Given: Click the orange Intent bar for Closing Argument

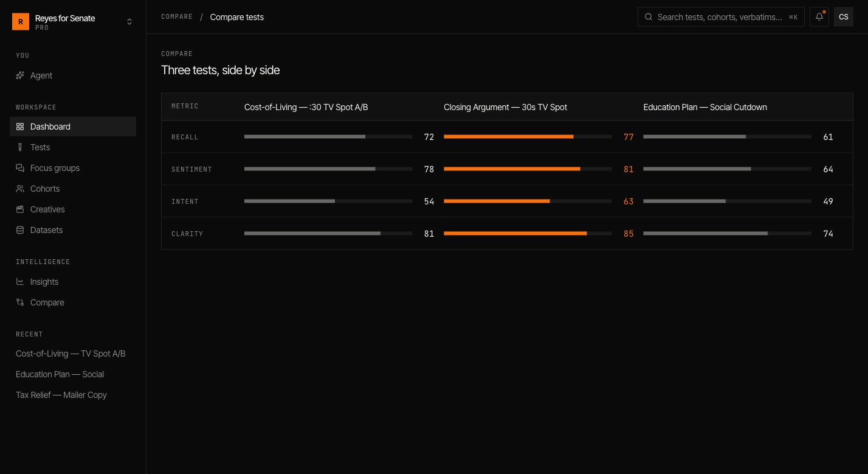Looking at the screenshot, I should point(497,201).
